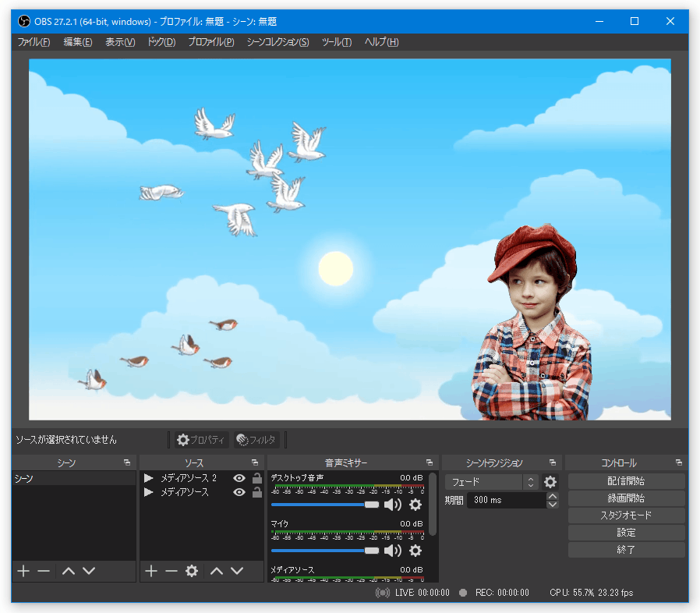Viewport: 700px width, 613px height.
Task: Undock the シーントランジション panel via its popout icon
Action: tap(552, 462)
